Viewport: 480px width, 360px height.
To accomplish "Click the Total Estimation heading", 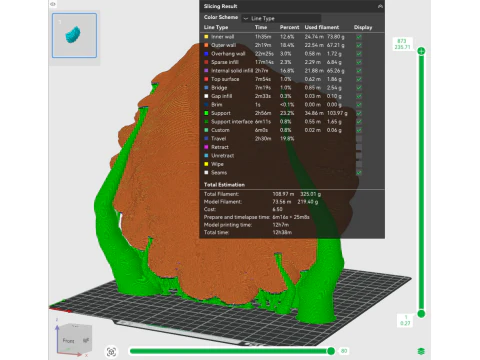I will (x=224, y=185).
